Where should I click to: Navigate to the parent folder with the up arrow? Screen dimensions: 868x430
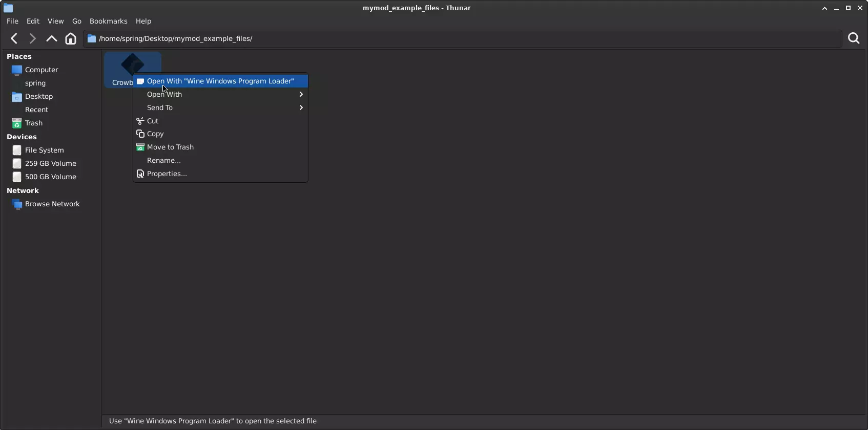[51, 38]
